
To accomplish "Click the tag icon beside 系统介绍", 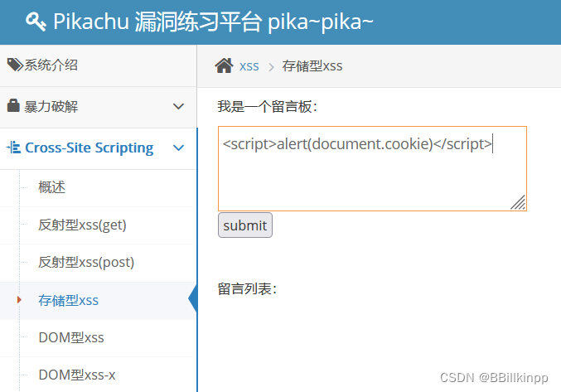I will [x=15, y=65].
